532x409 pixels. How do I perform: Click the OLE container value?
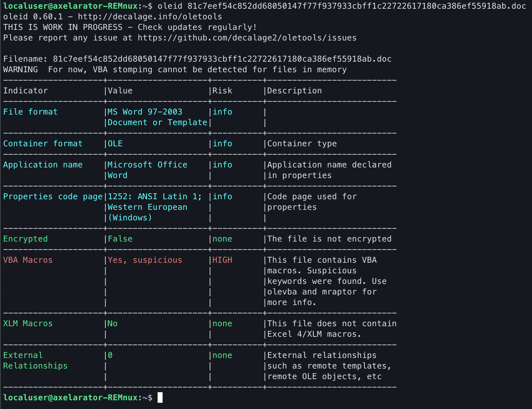point(115,143)
